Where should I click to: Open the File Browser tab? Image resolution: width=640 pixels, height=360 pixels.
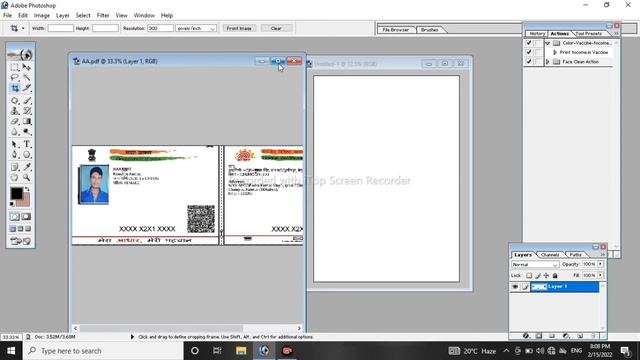396,30
